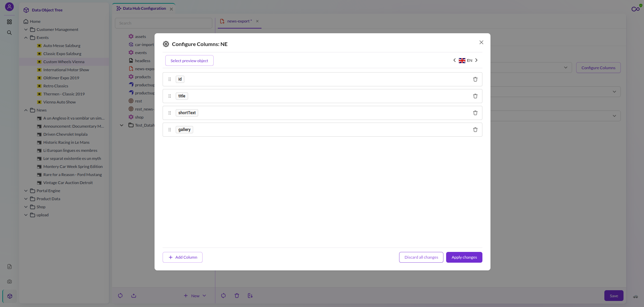Open user profile avatar in sidebar
The image size is (644, 307).
pos(9,7)
